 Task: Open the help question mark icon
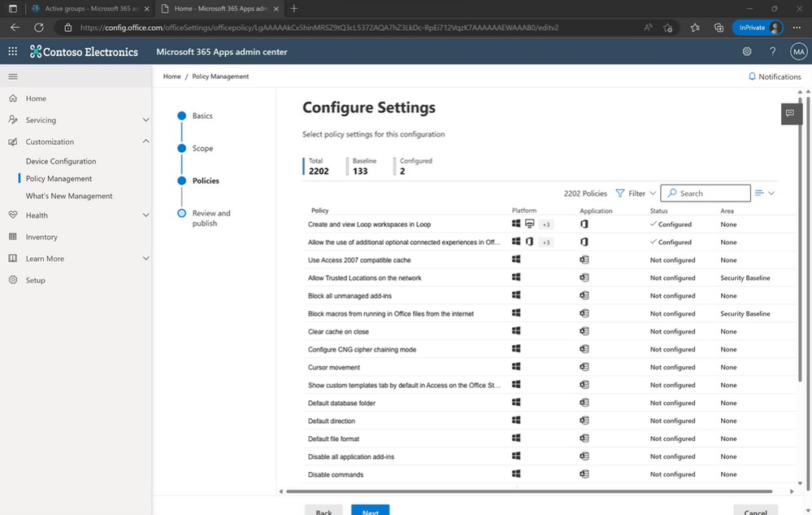[773, 51]
